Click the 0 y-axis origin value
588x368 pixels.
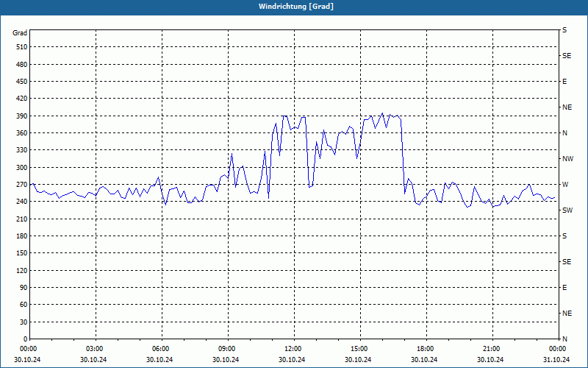[25, 339]
